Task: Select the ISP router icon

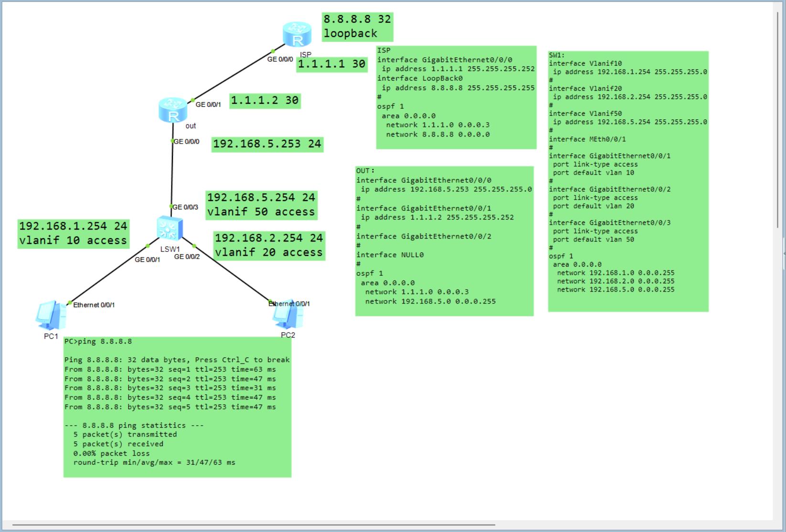Action: click(297, 34)
